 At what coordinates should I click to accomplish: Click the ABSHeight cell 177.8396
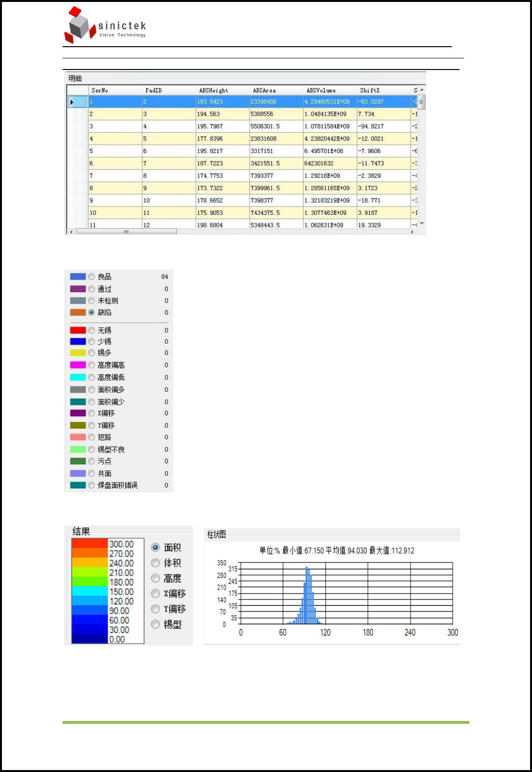point(223,139)
